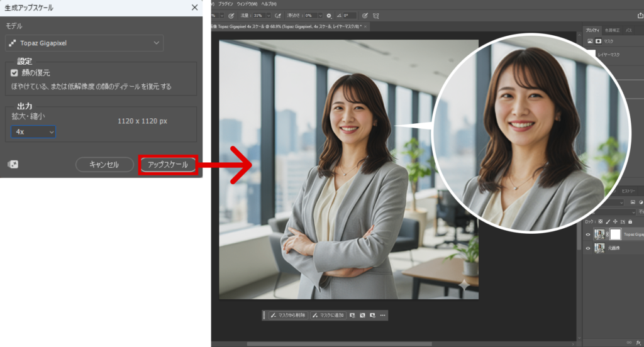The height and width of the screenshot is (347, 644).
Task: Click the lock all icon in Layers panel
Action: pyautogui.click(x=630, y=222)
